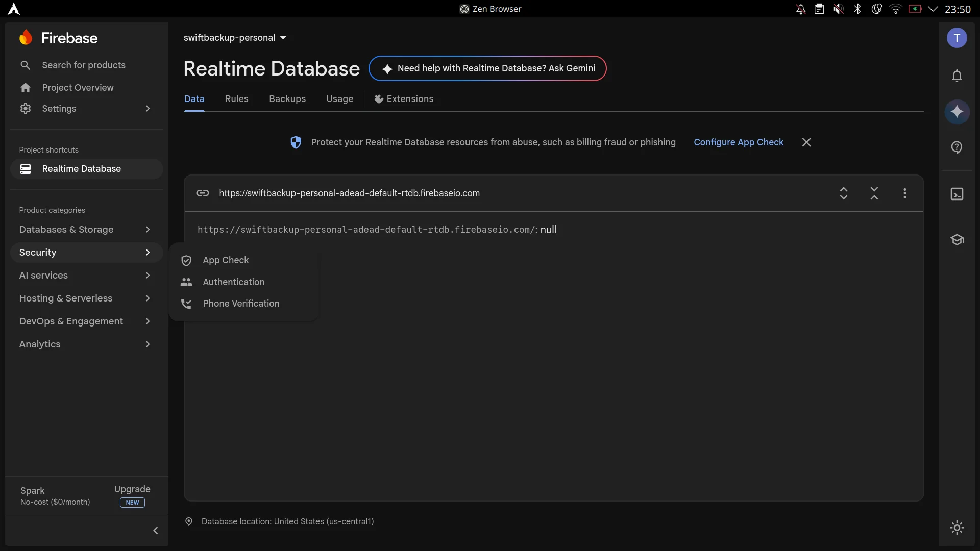Expand the Security category
This screenshot has width=980, height=551.
tap(87, 253)
